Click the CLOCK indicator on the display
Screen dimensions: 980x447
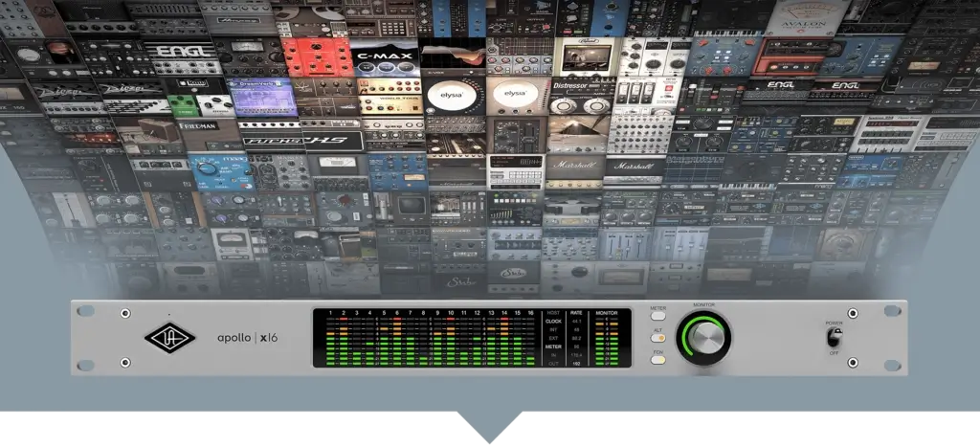pyautogui.click(x=554, y=322)
